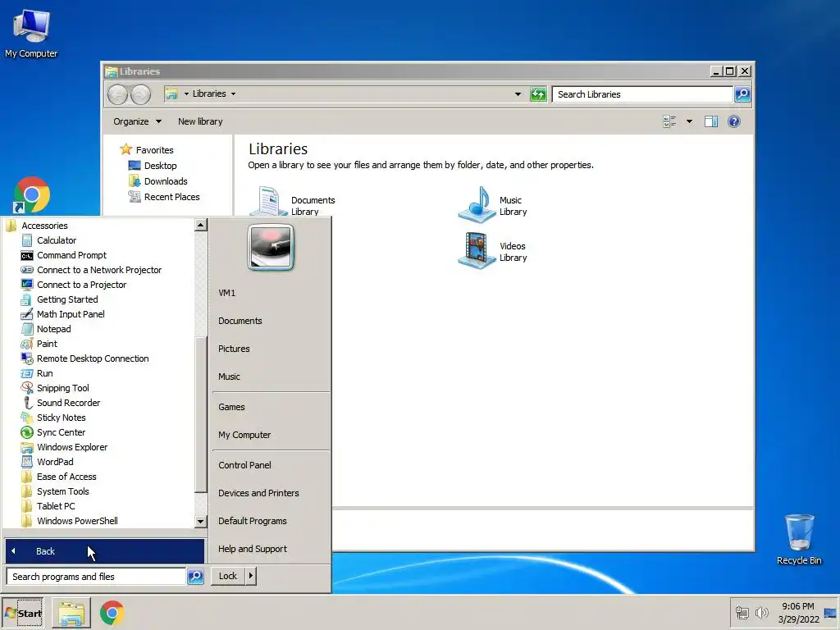The image size is (840, 630).
Task: Open Default Programs
Action: pos(253,521)
